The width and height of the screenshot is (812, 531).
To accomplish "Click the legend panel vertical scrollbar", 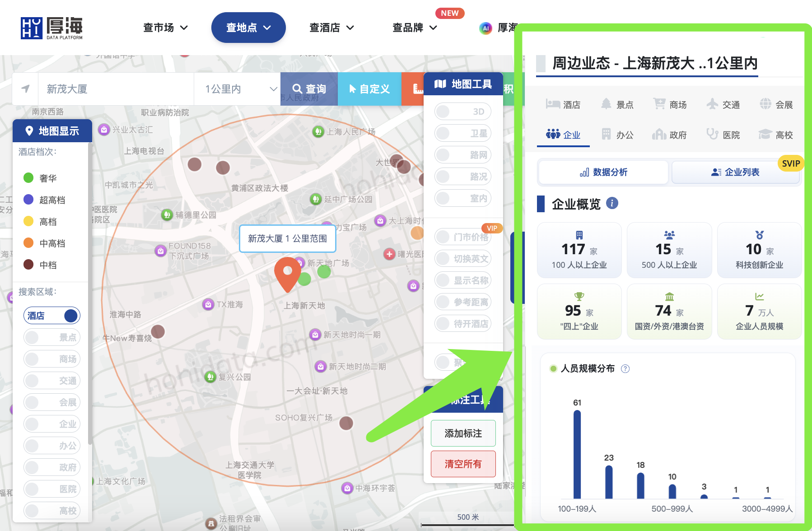I will click(90, 293).
